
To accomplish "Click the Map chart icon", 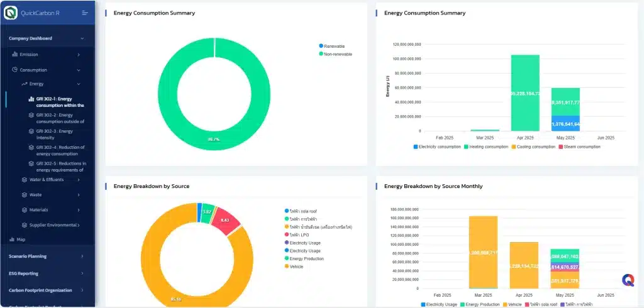I will 11,239.
